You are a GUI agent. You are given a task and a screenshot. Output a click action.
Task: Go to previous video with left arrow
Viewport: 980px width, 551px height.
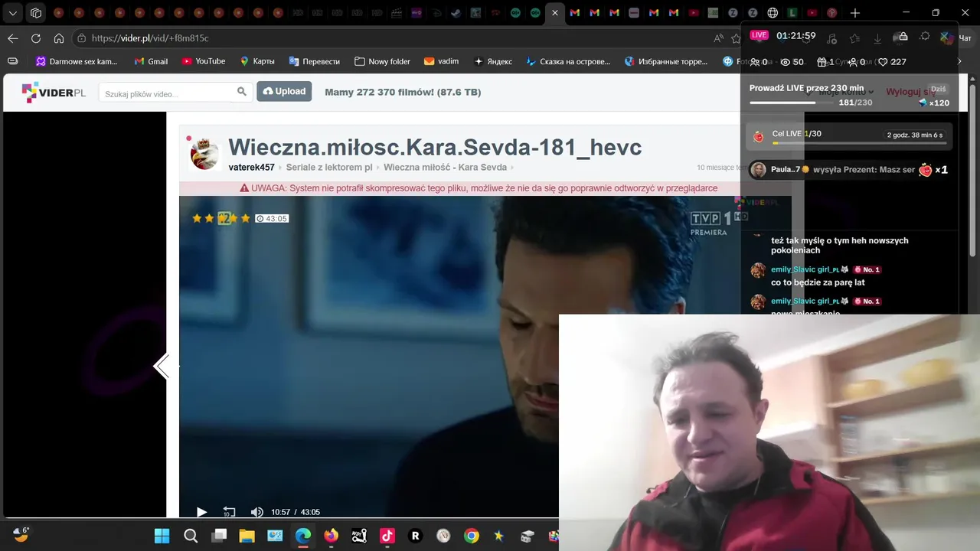(162, 367)
